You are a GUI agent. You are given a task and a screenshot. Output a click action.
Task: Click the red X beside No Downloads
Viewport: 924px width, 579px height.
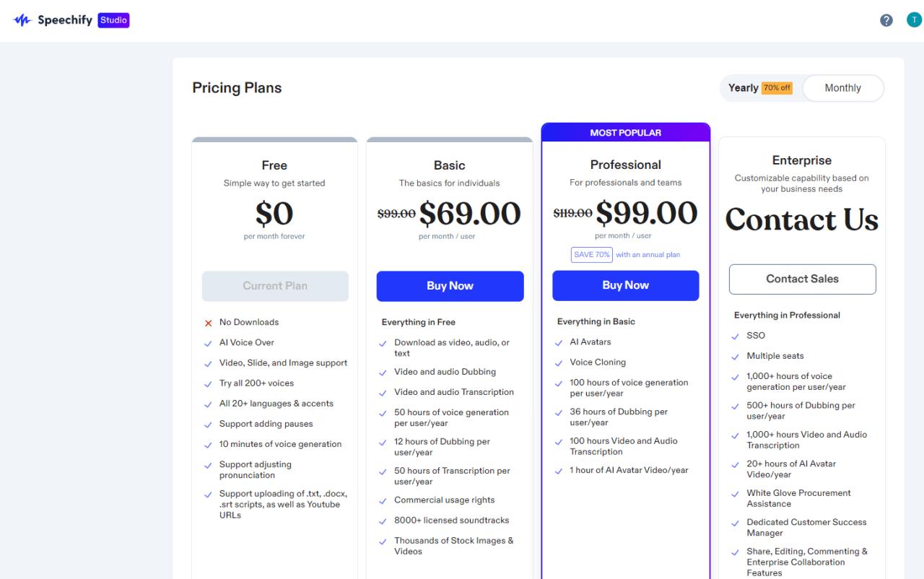(209, 323)
